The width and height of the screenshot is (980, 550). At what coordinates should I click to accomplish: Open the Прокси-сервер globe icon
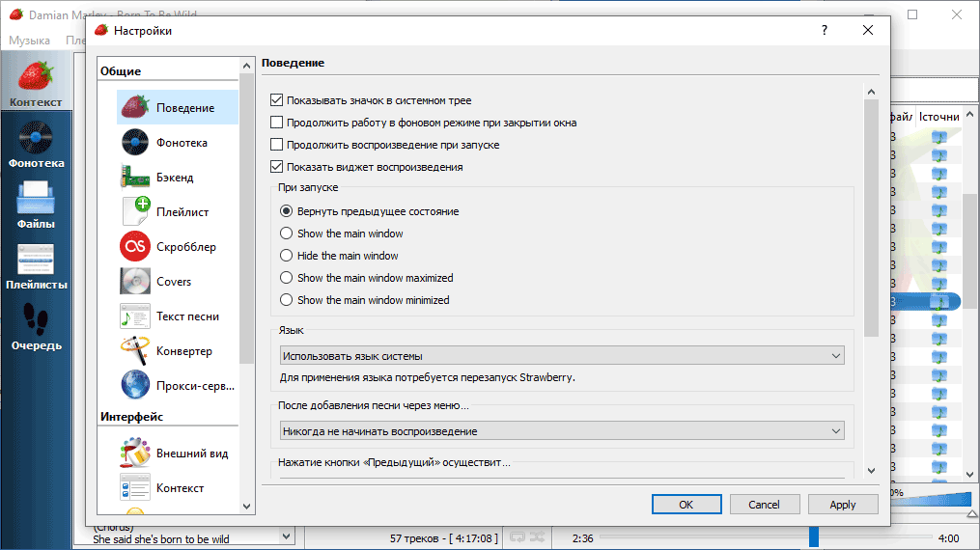tap(135, 386)
